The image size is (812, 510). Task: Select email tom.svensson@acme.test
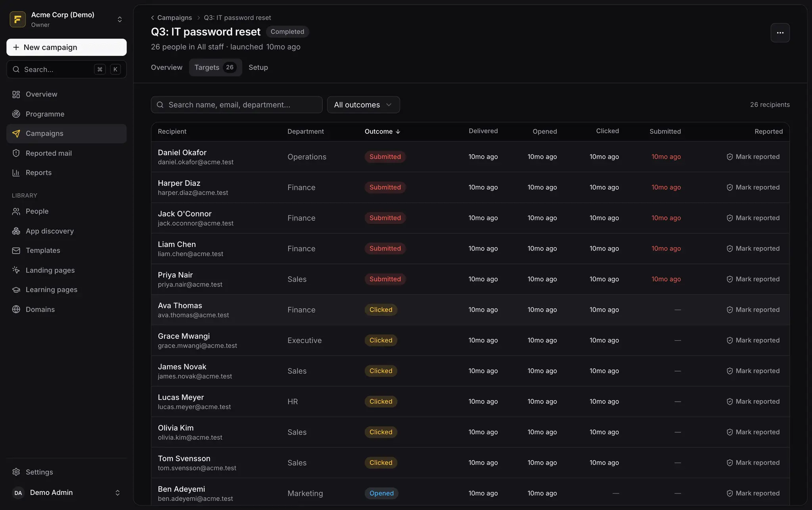pyautogui.click(x=197, y=468)
